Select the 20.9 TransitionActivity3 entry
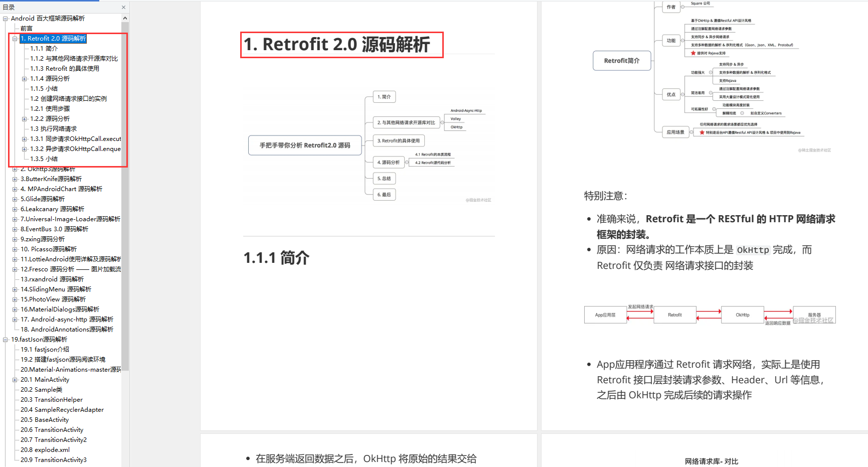The height and width of the screenshot is (467, 868). coord(54,460)
